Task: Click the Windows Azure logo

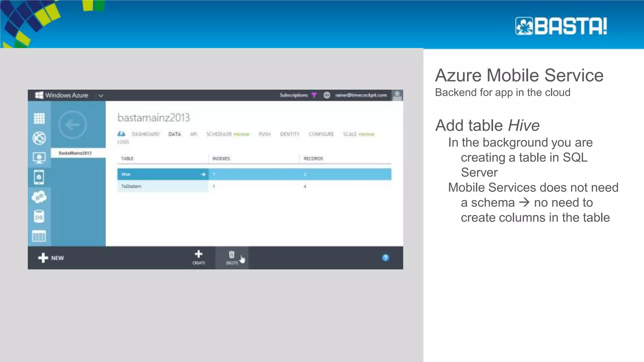Action: 62,95
